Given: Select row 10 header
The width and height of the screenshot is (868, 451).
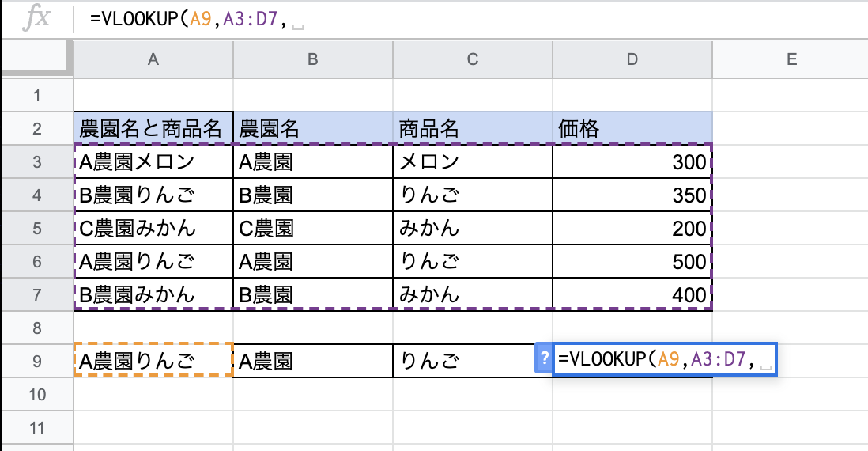Looking at the screenshot, I should (x=37, y=395).
